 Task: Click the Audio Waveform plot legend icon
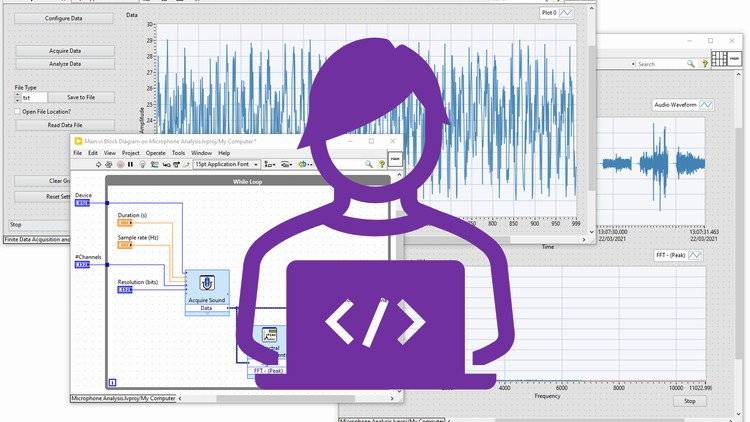pos(706,105)
